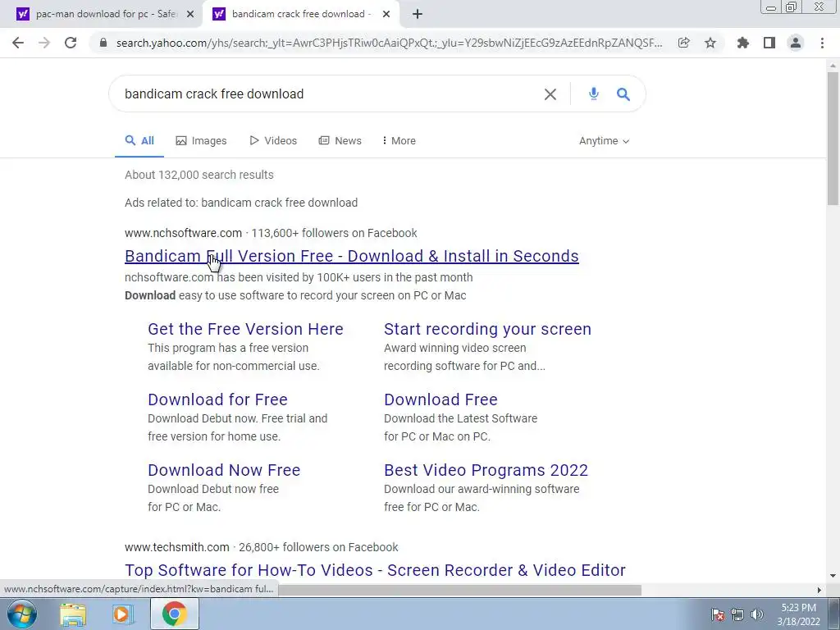Viewport: 840px width, 630px height.
Task: Submit search with magnifier icon
Action: (x=623, y=94)
